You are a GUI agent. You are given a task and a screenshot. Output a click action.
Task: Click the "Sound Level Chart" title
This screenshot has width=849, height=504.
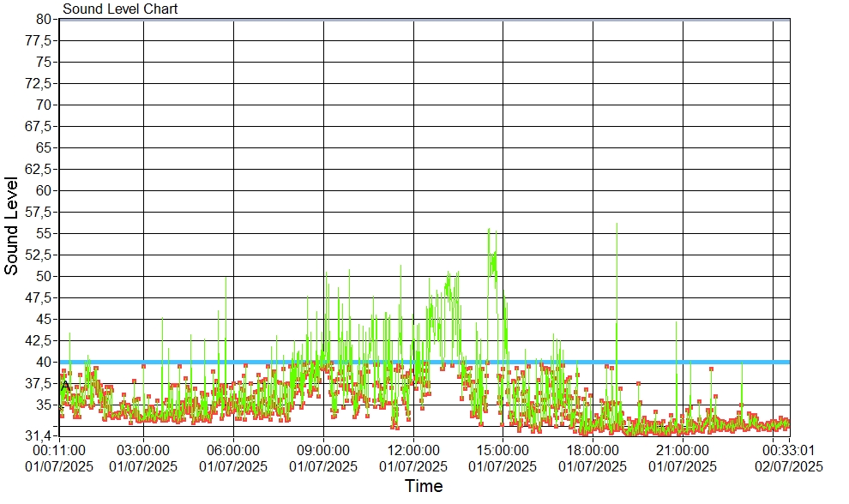pos(120,9)
